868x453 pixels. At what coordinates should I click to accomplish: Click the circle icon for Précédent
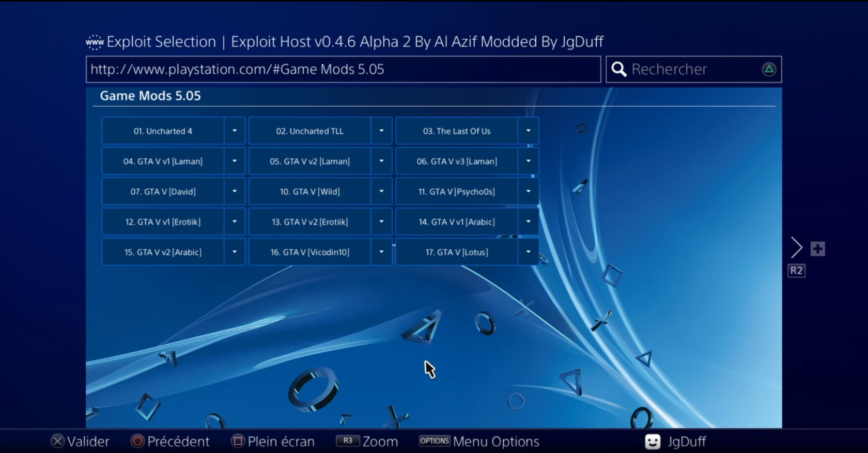point(137,441)
